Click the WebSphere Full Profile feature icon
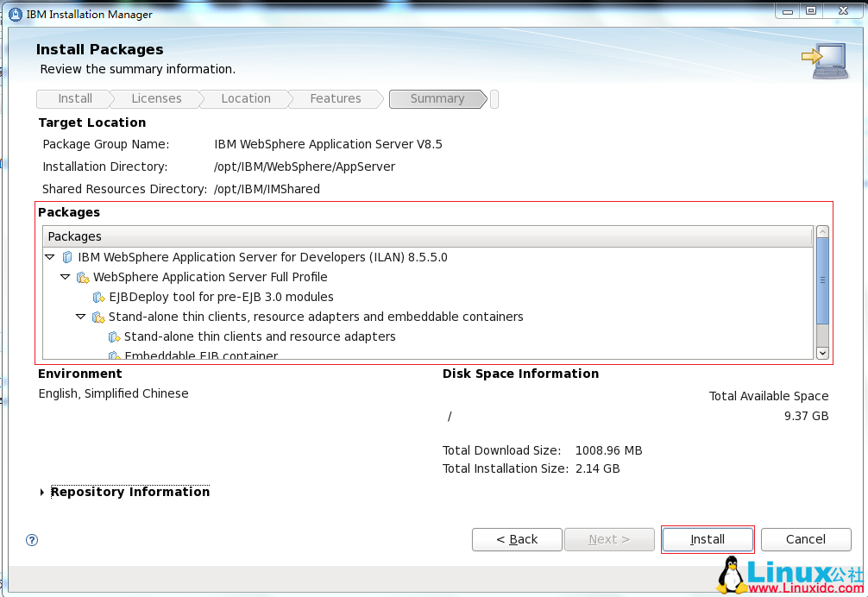868x597 pixels. [83, 278]
